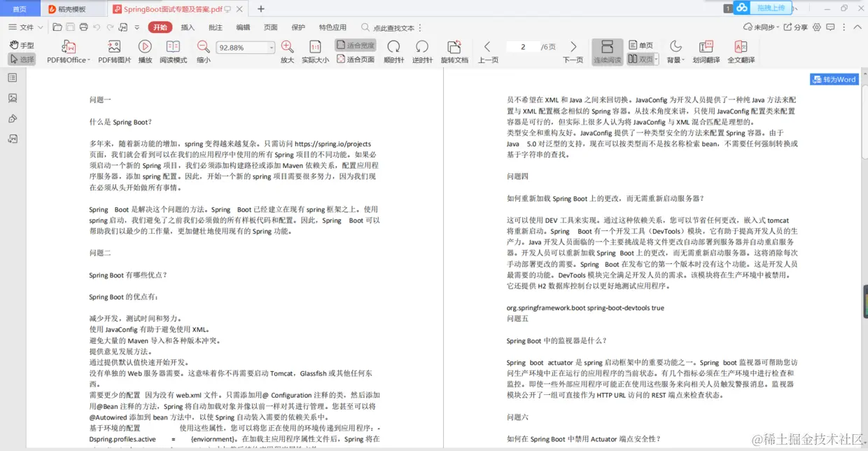The image size is (868, 451).
Task: Open selection translate (划词翻译)
Action: 706,52
